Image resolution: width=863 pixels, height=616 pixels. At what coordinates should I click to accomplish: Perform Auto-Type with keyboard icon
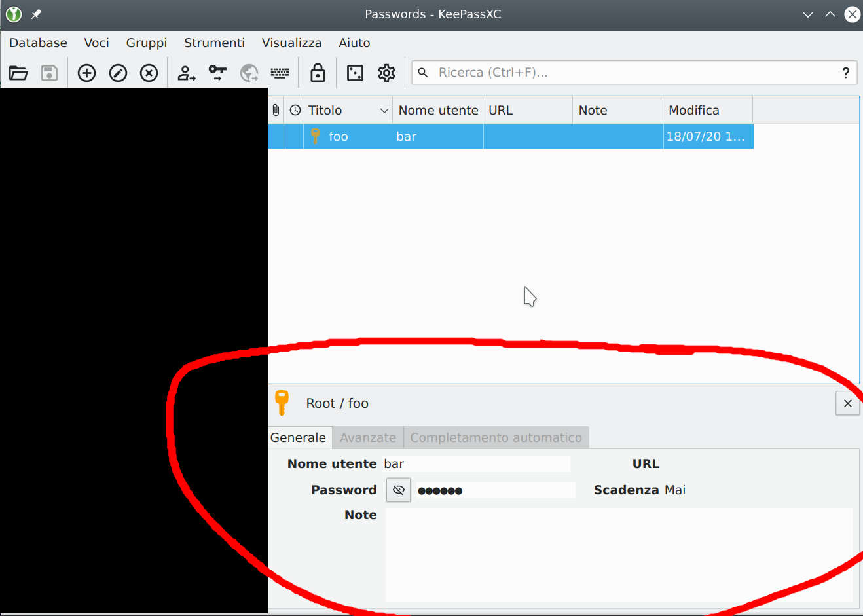click(280, 73)
